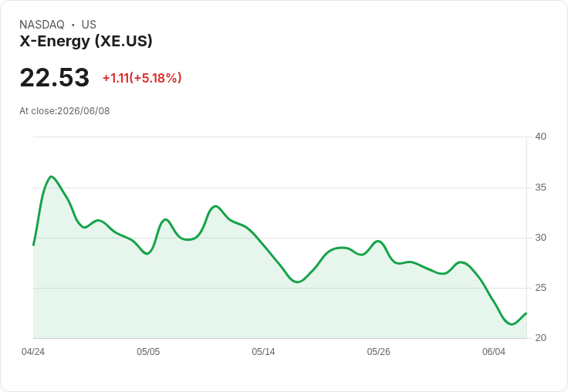The height and width of the screenshot is (392, 568).
Task: Click the 04/24 date label on x-axis
Action: tap(33, 352)
